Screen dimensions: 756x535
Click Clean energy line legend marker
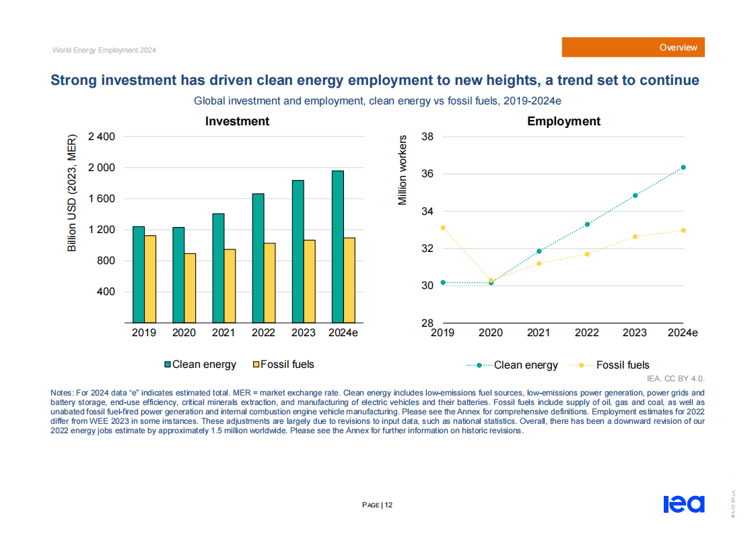(479, 365)
